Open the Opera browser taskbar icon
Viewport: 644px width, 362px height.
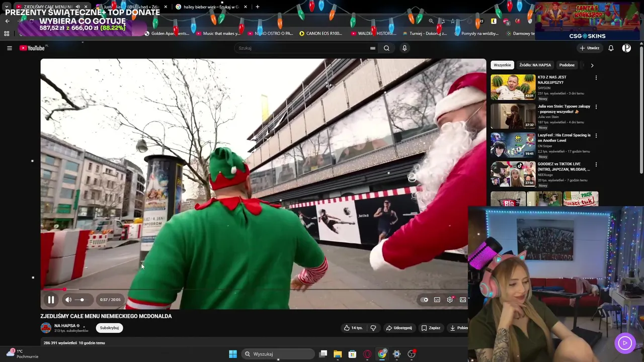coord(367,354)
